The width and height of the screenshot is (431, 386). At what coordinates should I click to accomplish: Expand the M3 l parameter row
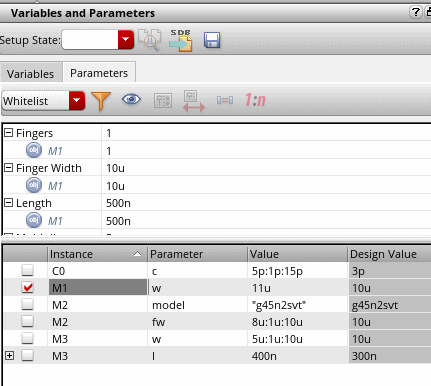(9, 356)
